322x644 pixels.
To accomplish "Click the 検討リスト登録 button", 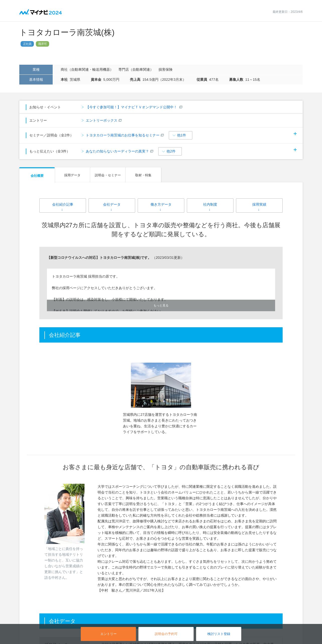I will tap(219, 634).
